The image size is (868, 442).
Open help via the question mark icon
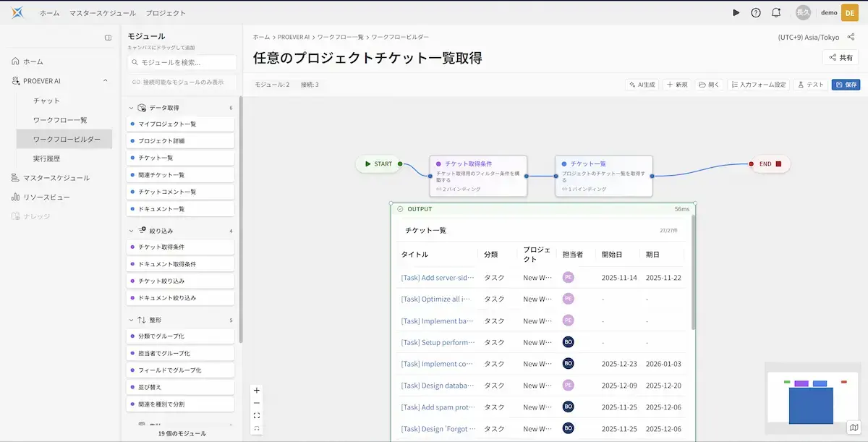[x=756, y=12]
